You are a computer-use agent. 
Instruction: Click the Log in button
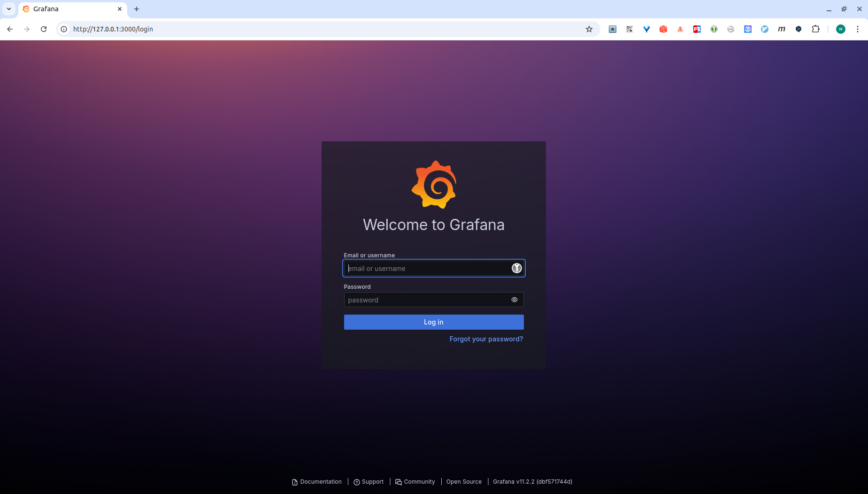click(434, 322)
